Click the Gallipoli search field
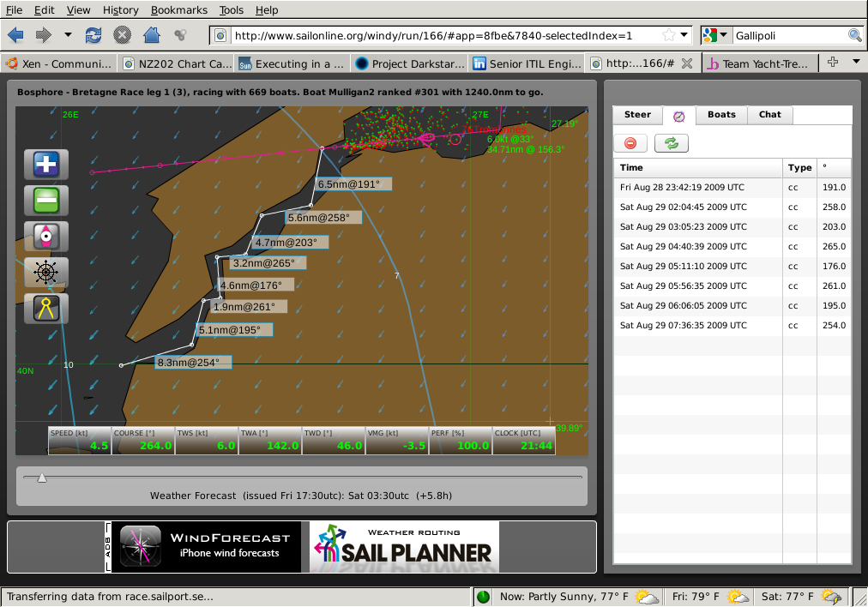This screenshot has height=607, width=868. 789,35
